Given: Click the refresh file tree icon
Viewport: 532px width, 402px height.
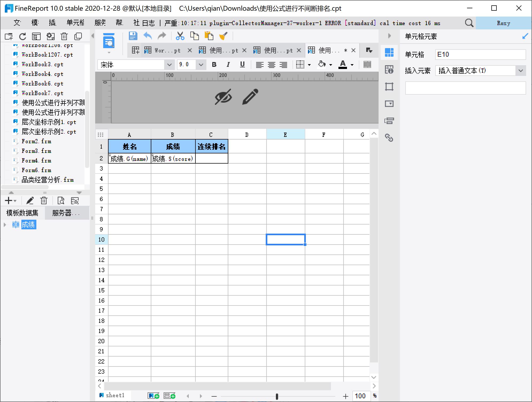Looking at the screenshot, I should pos(22,36).
